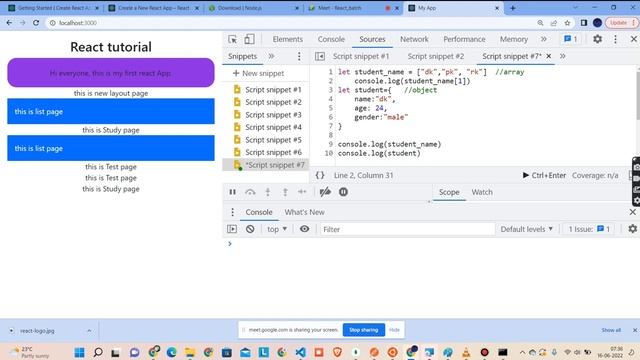The image size is (640, 360).
Task: Click the Chrome Update button
Action: coord(622,23)
